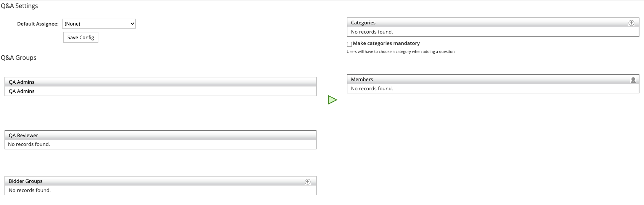Select empty row under Members

493,88
